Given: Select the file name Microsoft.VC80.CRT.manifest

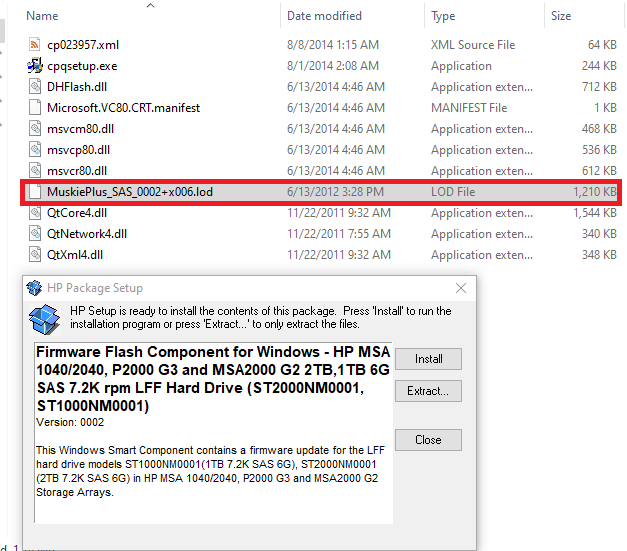Looking at the screenshot, I should [x=123, y=108].
